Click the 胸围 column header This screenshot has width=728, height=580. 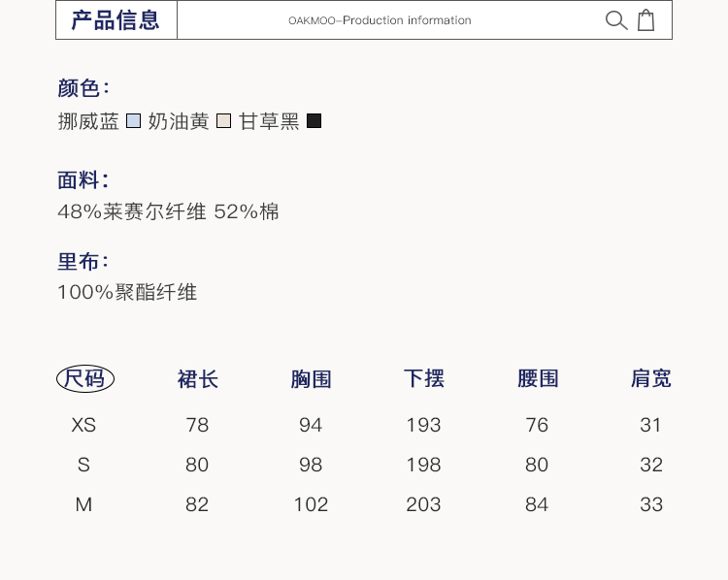[x=311, y=379]
